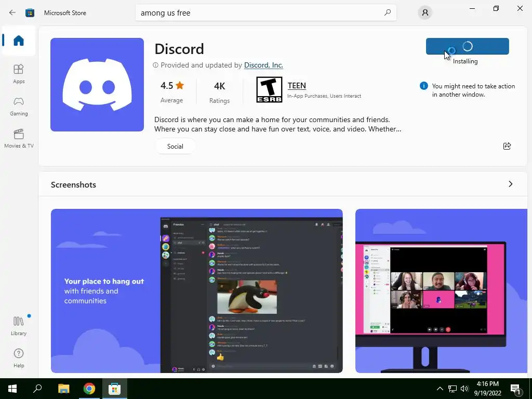Image resolution: width=532 pixels, height=399 pixels.
Task: Open the Home tab in sidebar
Action: coord(19,41)
